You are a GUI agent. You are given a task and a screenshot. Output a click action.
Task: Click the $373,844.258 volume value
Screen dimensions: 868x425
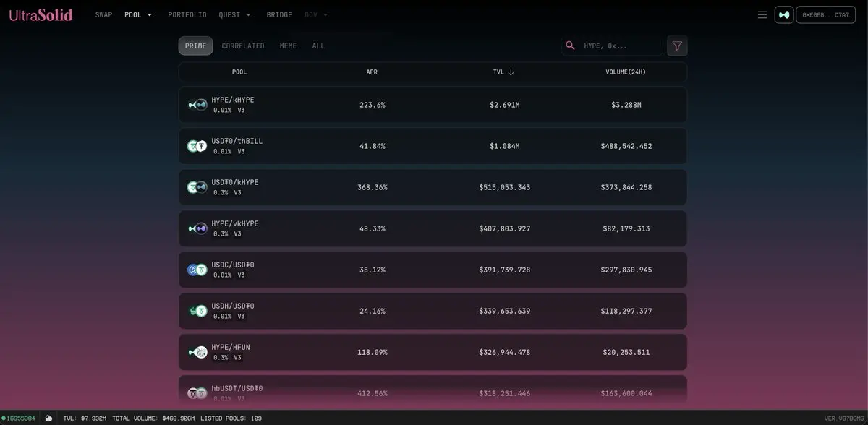pyautogui.click(x=626, y=187)
